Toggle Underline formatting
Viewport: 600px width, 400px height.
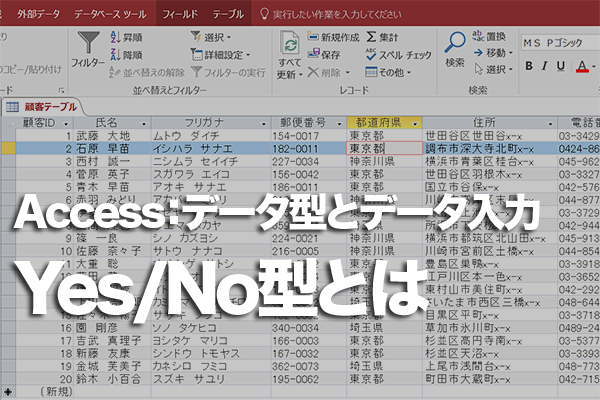pos(561,66)
